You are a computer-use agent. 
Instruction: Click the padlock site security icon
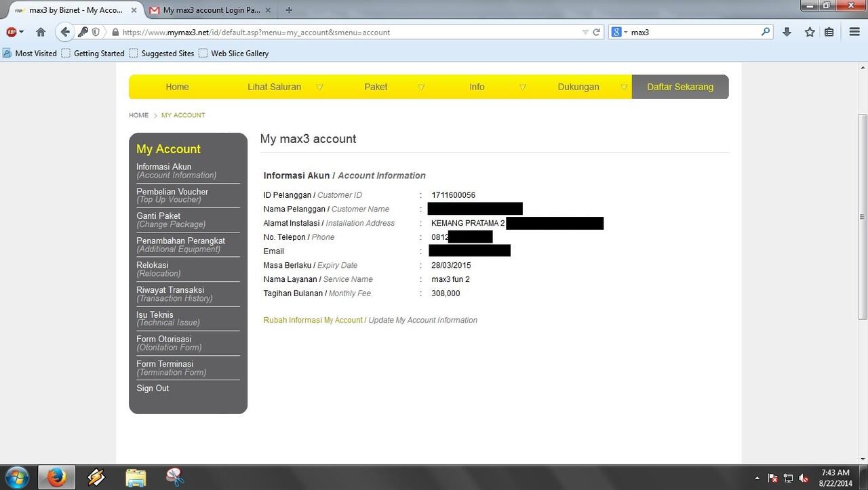pos(115,32)
